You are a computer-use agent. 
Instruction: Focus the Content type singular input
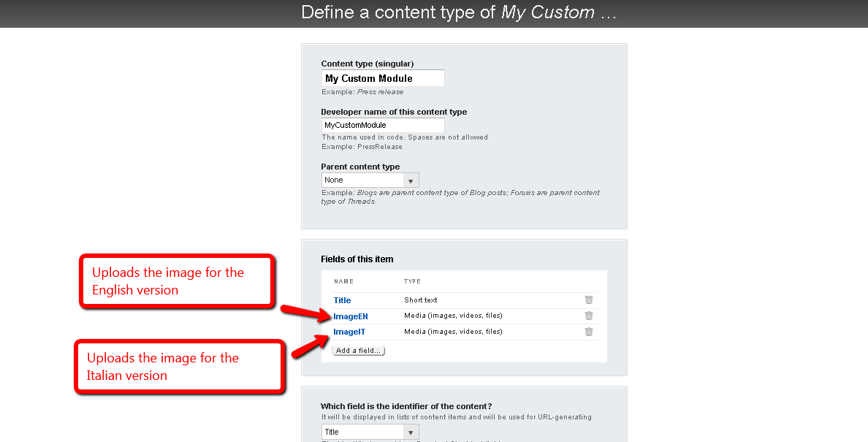point(383,78)
